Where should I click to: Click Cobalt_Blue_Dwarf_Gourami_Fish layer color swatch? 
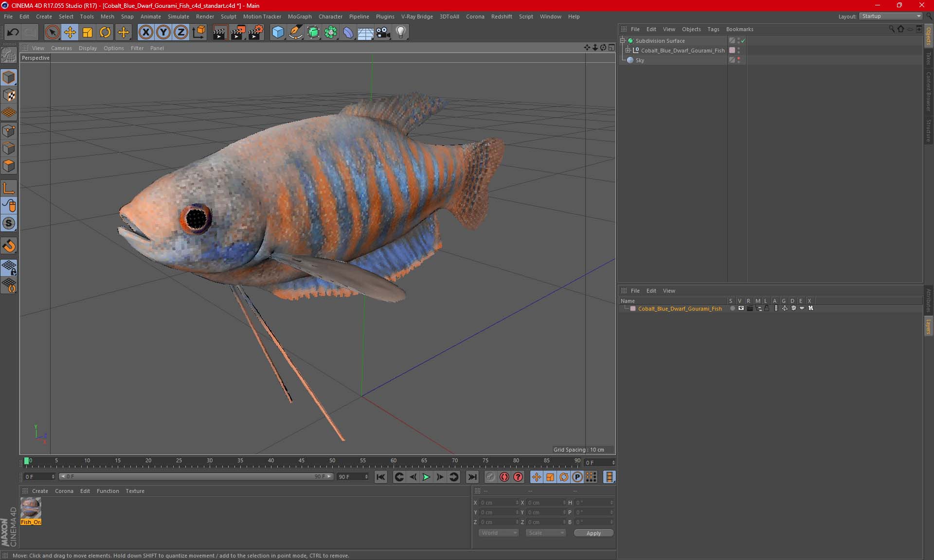633,309
